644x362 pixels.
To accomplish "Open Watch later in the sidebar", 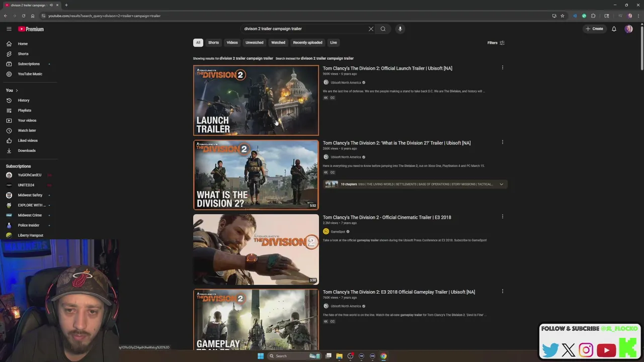I will (29, 131).
